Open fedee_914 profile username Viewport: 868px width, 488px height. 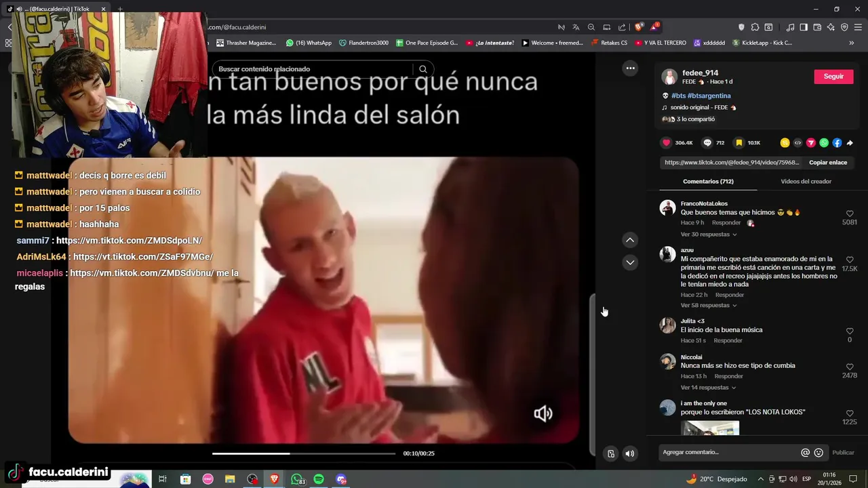point(700,73)
